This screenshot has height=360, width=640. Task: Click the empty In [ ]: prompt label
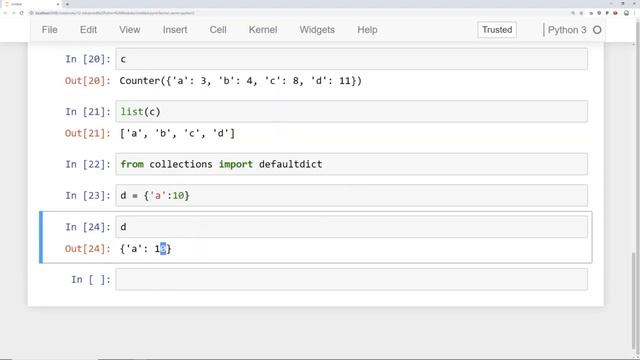(x=91, y=280)
